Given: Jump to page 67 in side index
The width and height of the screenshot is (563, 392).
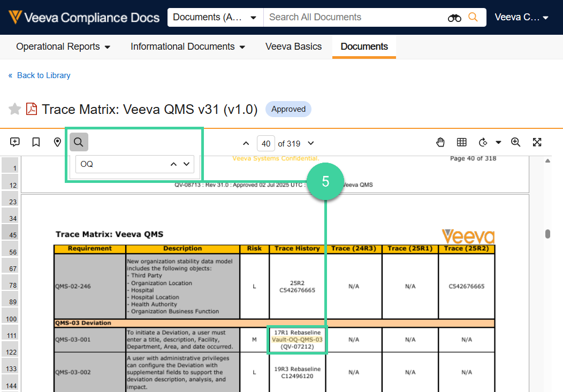Looking at the screenshot, I should (x=10, y=266).
